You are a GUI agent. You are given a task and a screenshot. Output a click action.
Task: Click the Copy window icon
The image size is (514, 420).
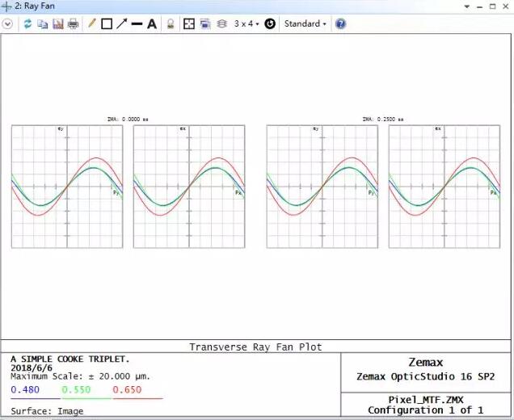click(x=42, y=23)
